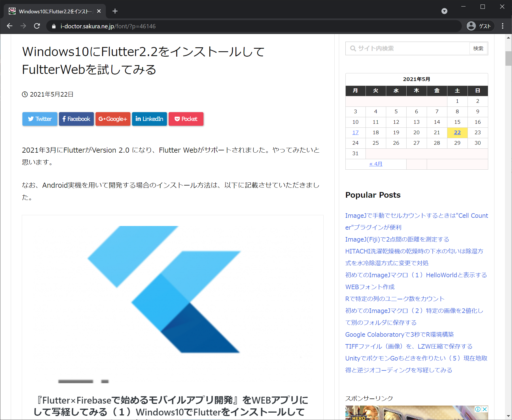Share the post on LinkedIn

pos(149,119)
